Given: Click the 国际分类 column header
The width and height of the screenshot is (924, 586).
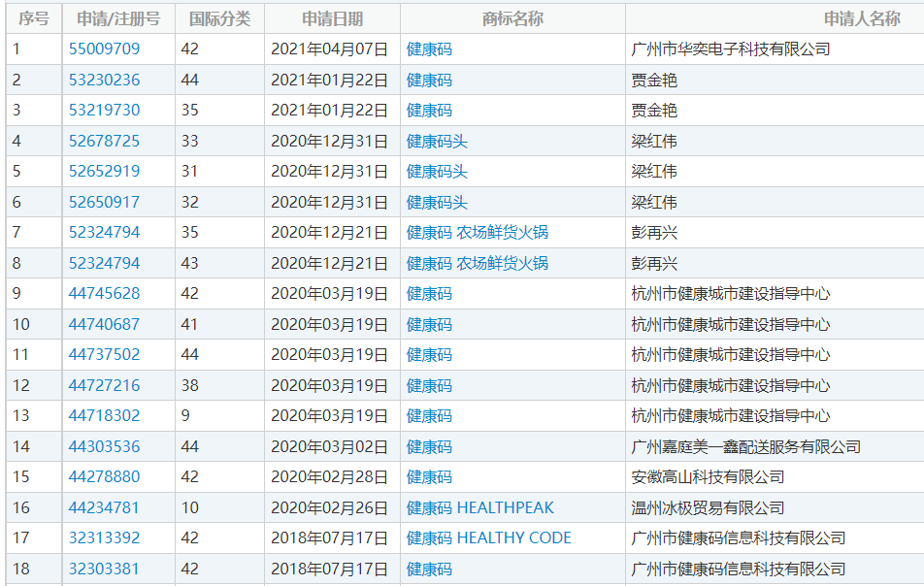Looking at the screenshot, I should tap(219, 18).
